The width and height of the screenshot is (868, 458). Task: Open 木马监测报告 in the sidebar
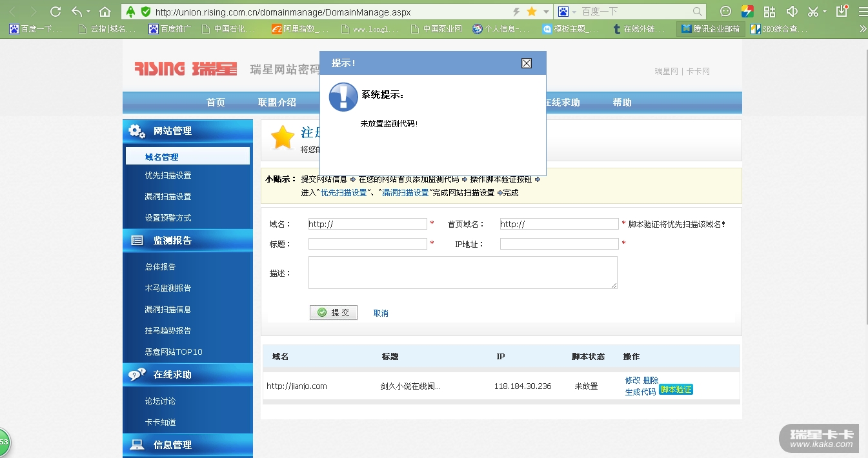(x=168, y=288)
